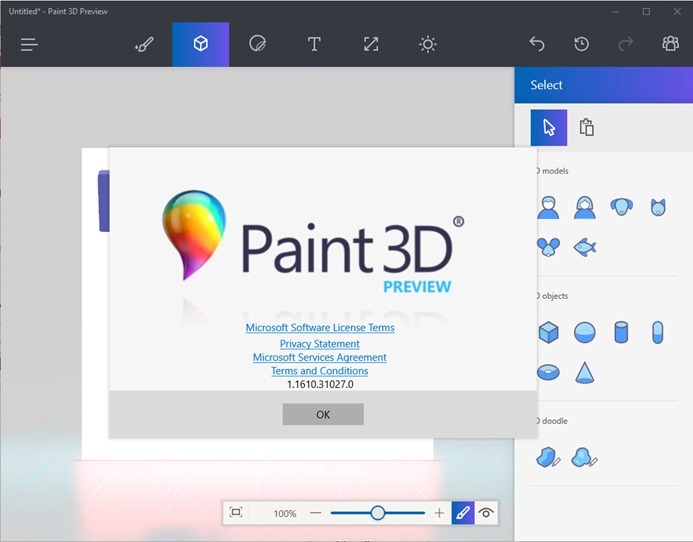The image size is (693, 542).
Task: Click the zoom slider handle
Action: (x=377, y=513)
